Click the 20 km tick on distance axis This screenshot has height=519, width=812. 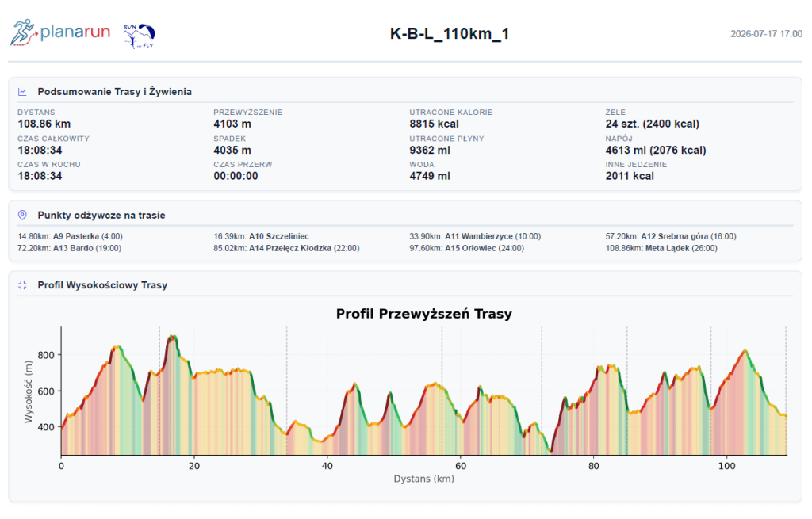tap(194, 466)
